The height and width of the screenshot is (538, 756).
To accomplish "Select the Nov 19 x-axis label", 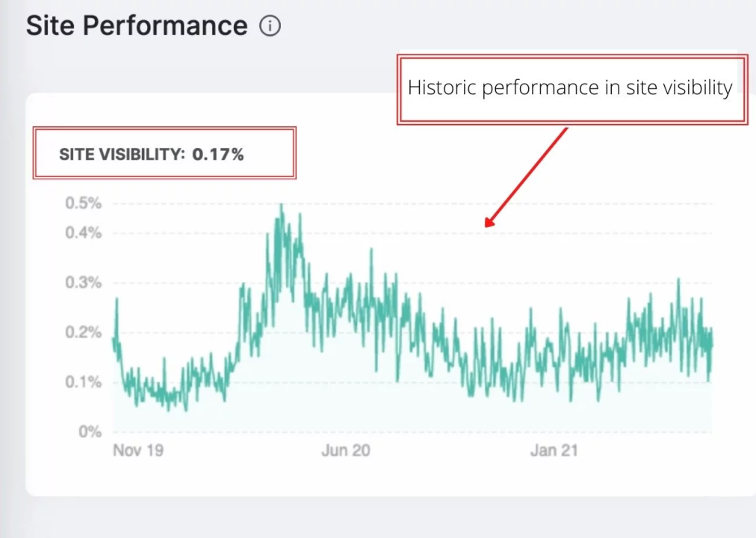I will pos(138,451).
